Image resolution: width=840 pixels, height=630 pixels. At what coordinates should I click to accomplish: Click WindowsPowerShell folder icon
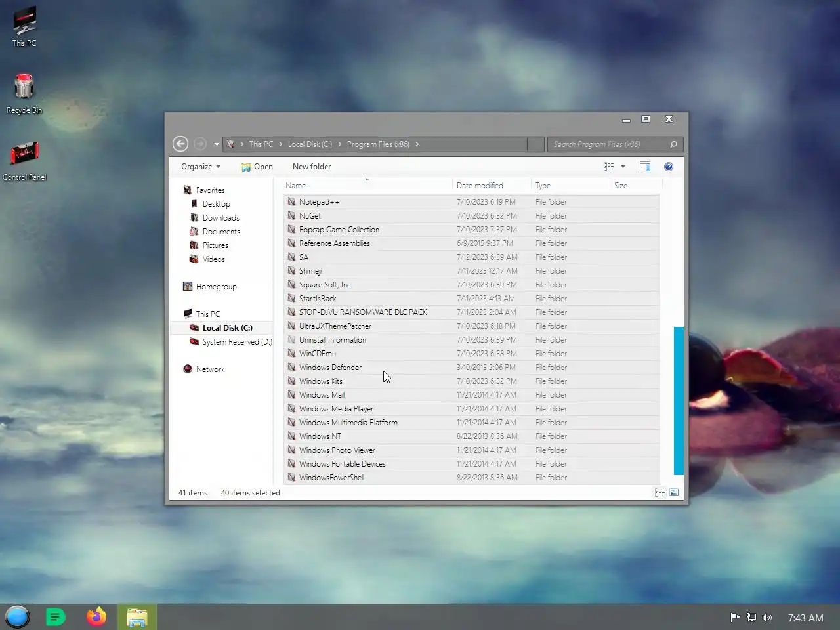pyautogui.click(x=291, y=478)
